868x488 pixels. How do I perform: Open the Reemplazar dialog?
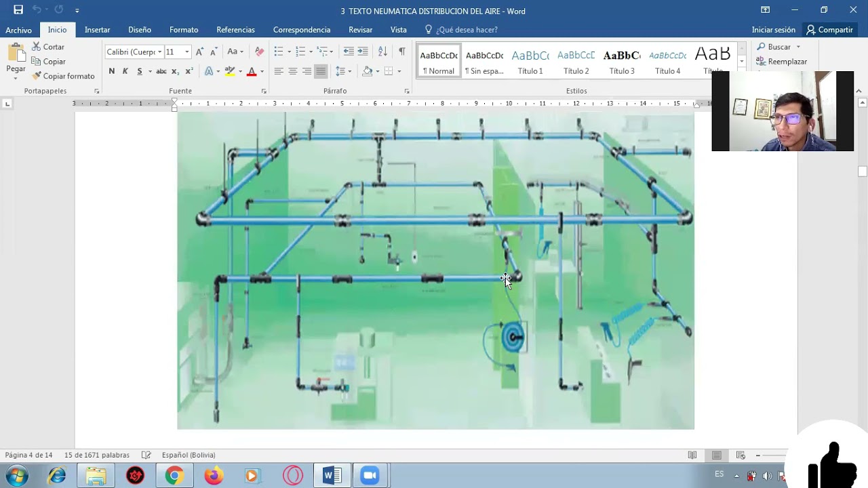[x=781, y=62]
